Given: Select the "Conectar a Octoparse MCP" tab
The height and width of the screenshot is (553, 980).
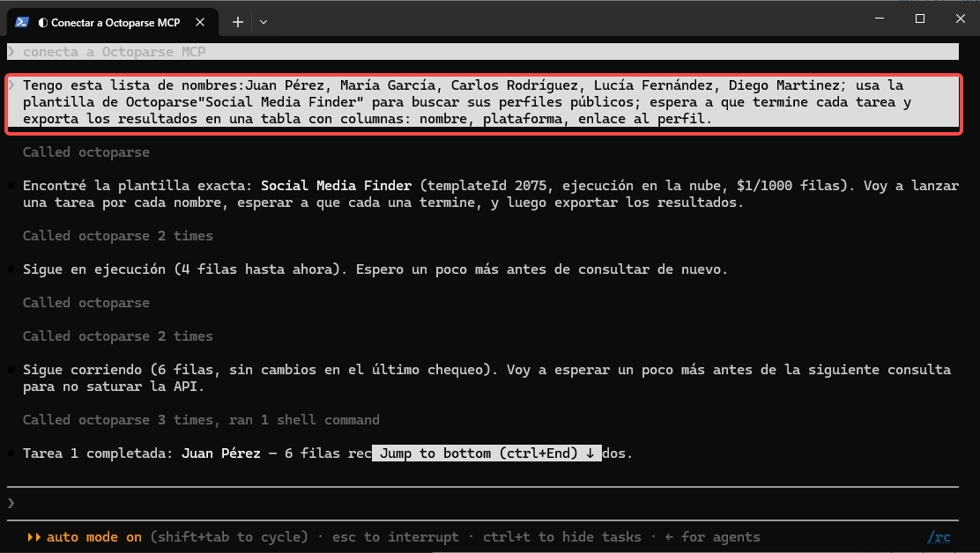Looking at the screenshot, I should [113, 23].
